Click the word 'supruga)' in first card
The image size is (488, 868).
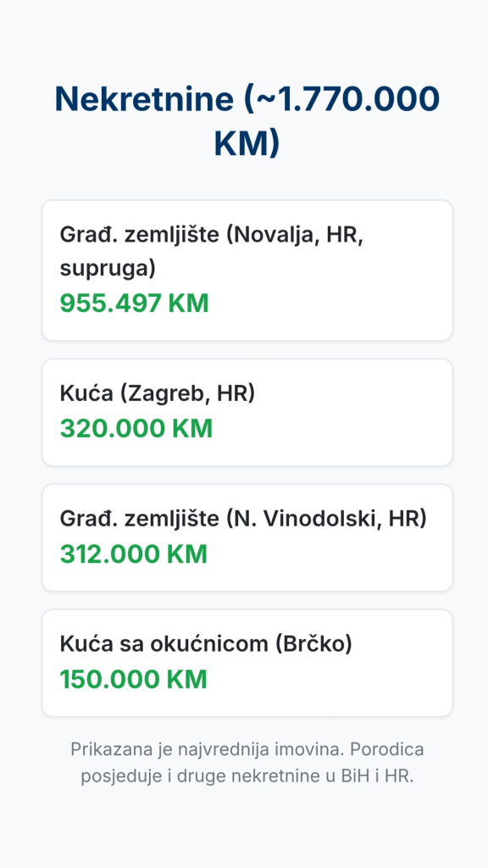point(108,269)
